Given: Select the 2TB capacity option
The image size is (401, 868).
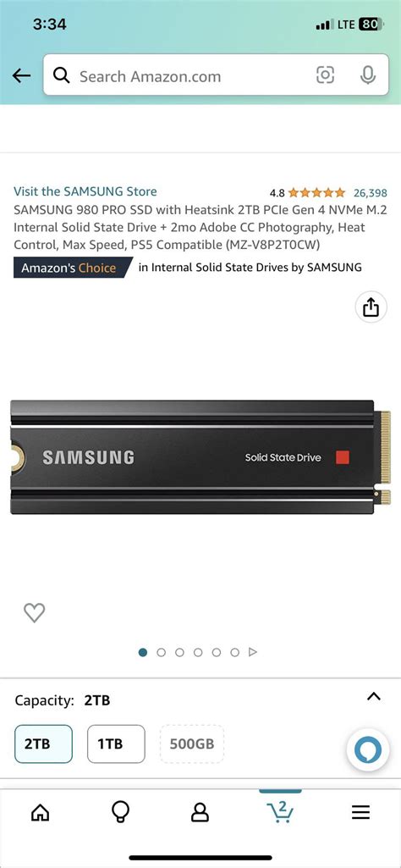Looking at the screenshot, I should point(43,744).
